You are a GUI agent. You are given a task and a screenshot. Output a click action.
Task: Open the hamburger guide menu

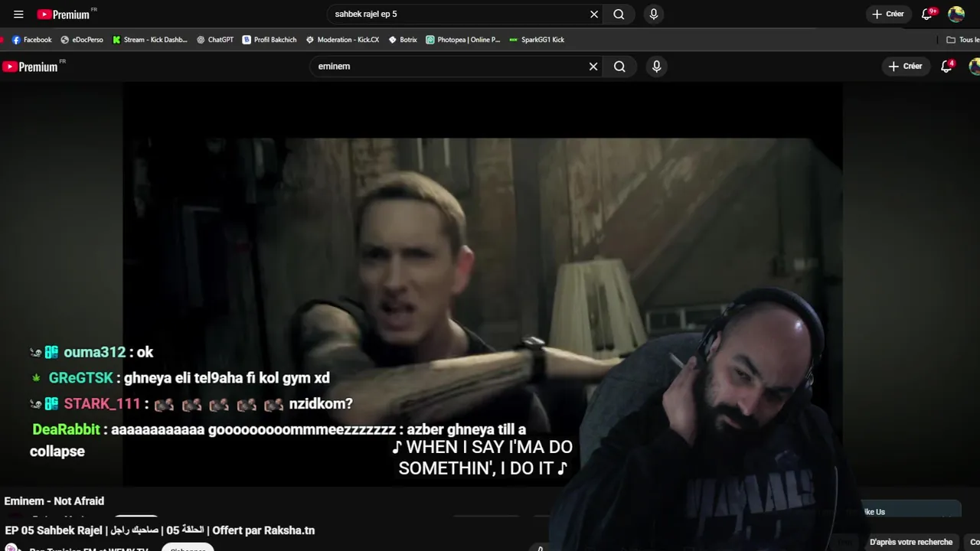tap(18, 14)
